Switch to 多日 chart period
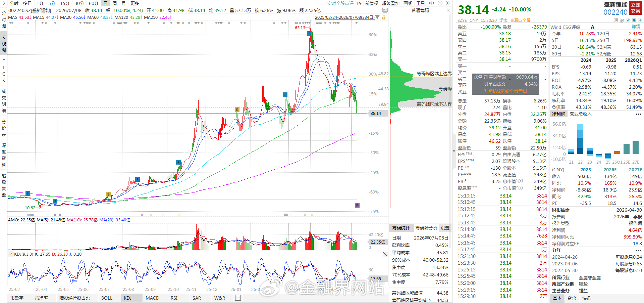Screen dimensions: 644x303 (x=28, y=3)
